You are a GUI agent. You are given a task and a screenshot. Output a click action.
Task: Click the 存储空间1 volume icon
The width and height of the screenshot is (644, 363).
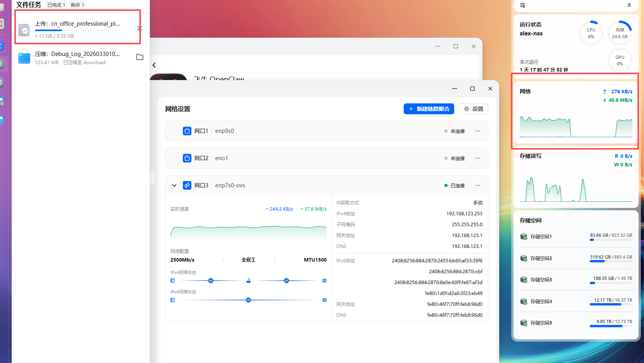[524, 236]
